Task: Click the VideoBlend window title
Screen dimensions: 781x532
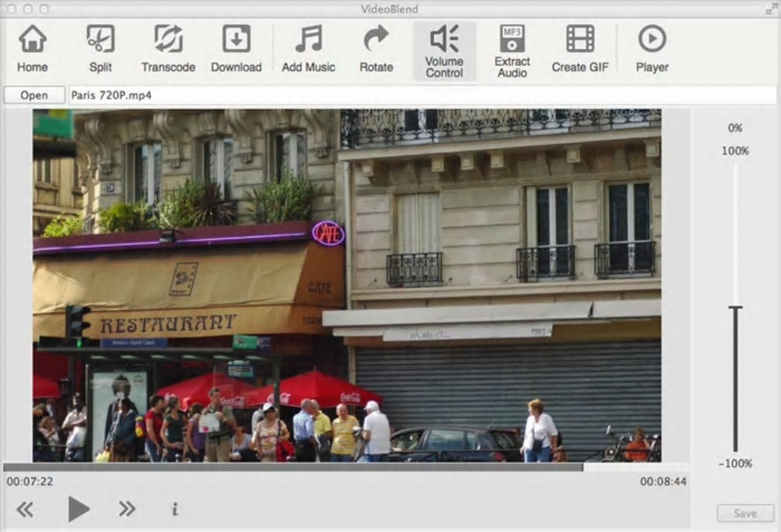Action: 390,9
